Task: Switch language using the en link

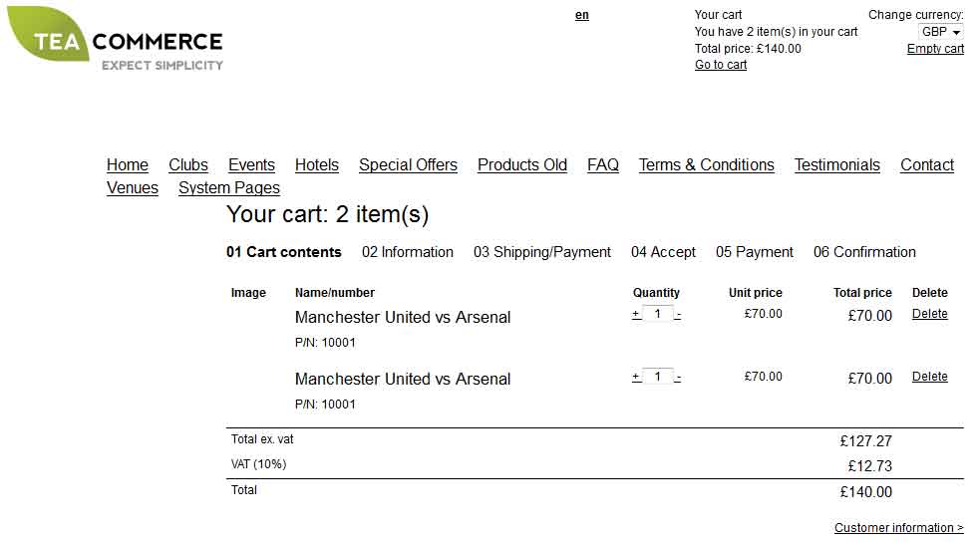Action: 582,15
